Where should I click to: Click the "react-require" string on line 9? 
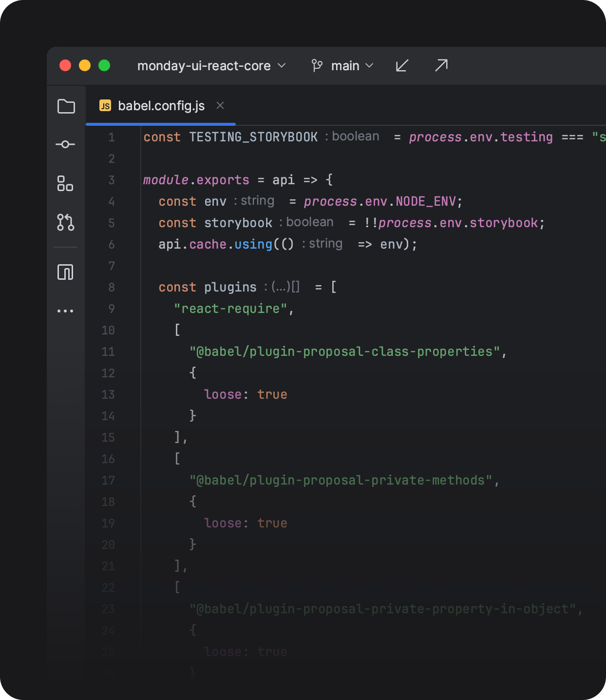click(230, 309)
